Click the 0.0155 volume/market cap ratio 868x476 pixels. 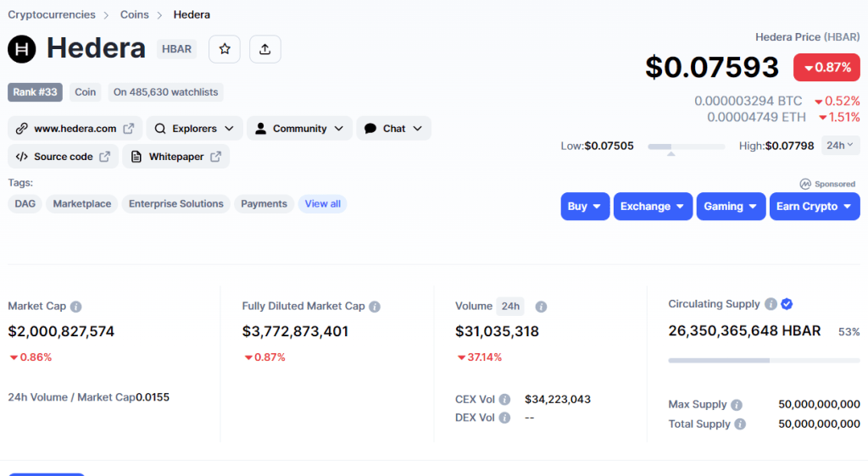tap(153, 397)
